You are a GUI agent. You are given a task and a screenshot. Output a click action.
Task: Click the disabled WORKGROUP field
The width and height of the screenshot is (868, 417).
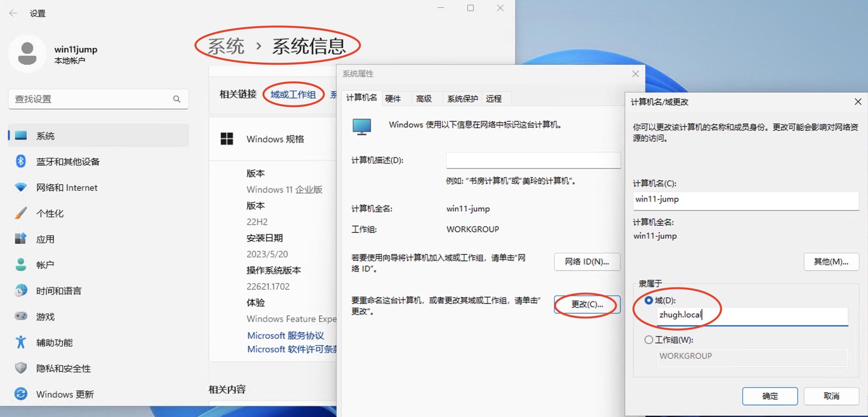click(752, 357)
